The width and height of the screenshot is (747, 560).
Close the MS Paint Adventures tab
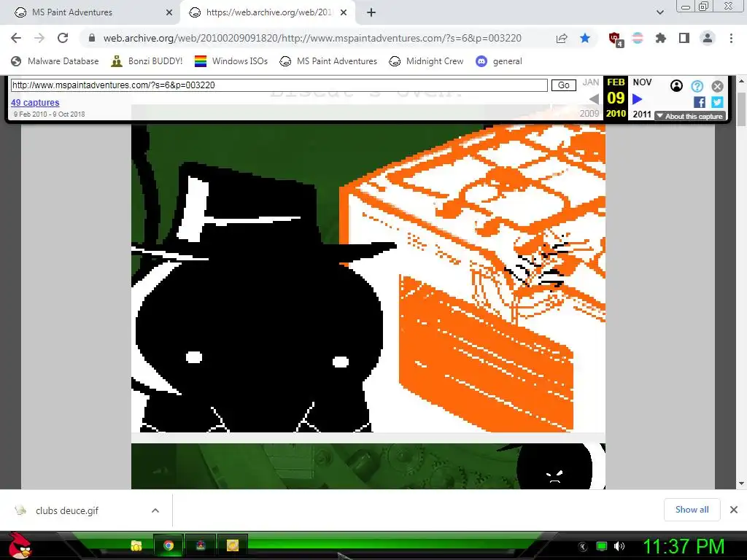[169, 12]
